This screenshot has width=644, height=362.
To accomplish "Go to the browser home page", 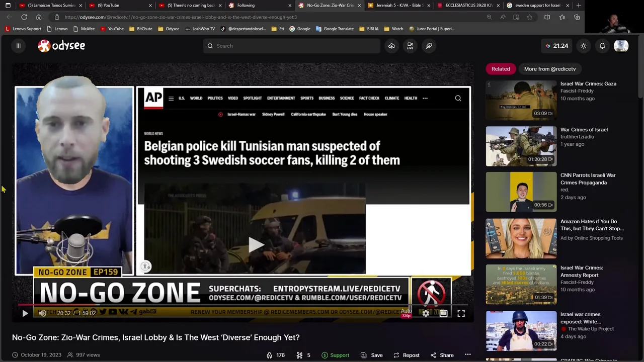I will click(x=39, y=17).
